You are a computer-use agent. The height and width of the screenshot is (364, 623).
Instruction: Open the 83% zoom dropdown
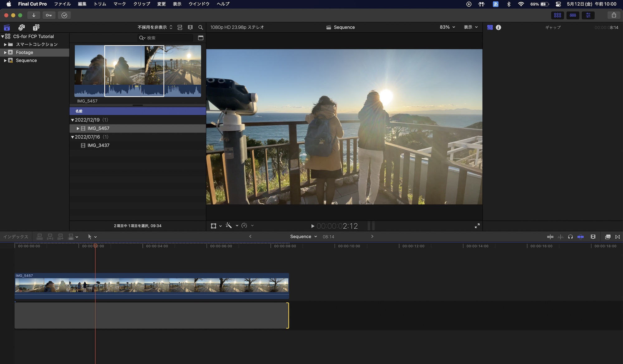(x=447, y=27)
